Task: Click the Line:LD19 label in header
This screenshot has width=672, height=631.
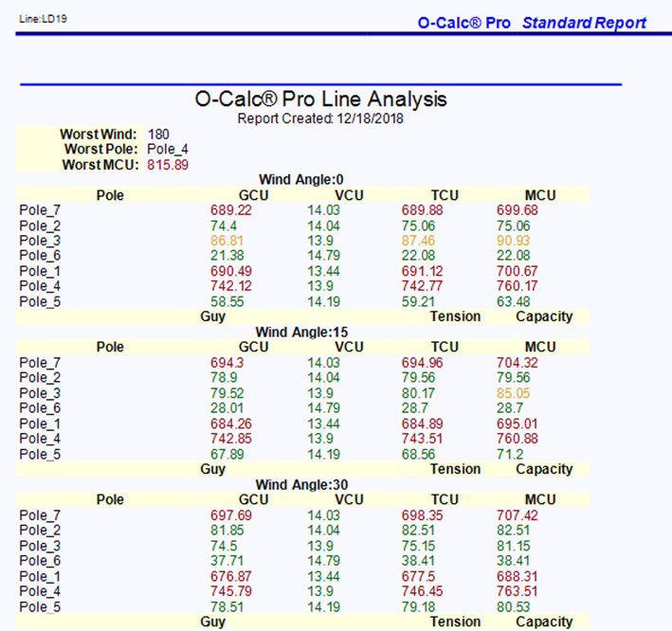Action: (x=43, y=19)
